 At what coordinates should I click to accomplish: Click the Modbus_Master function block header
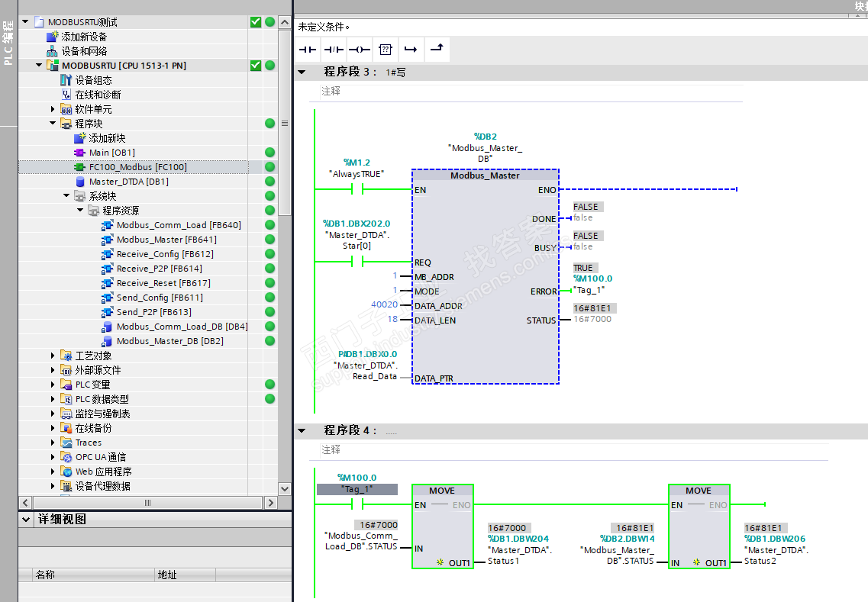click(x=485, y=175)
